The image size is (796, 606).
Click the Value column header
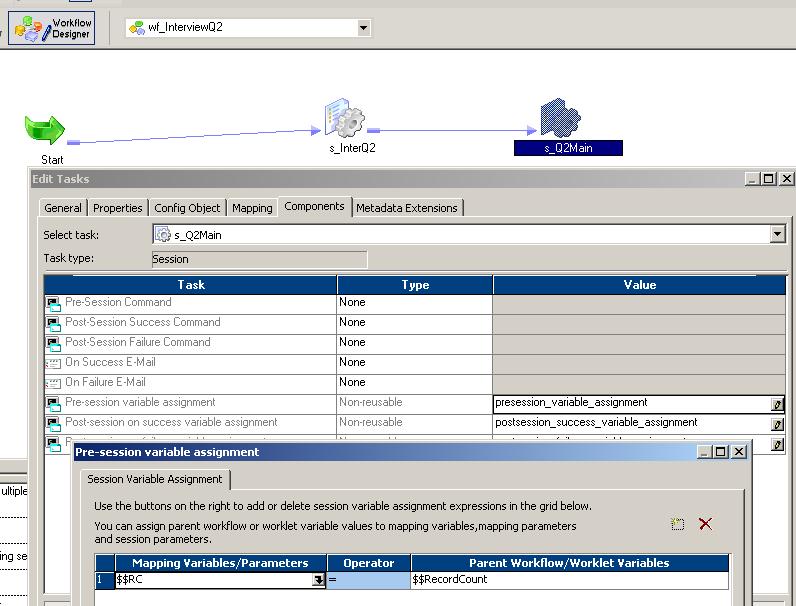coord(639,285)
